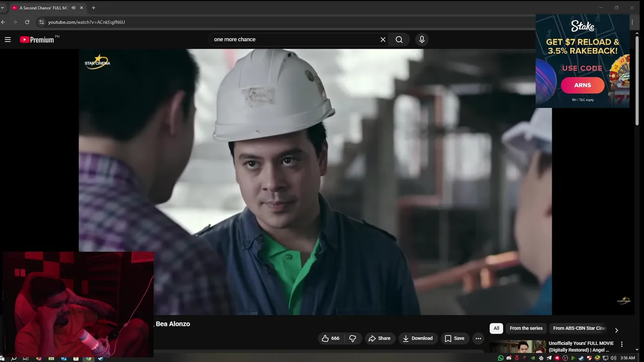Open NVIDIA tray icon
Image resolution: width=644 pixels, height=362 pixels.
pyautogui.click(x=533, y=358)
